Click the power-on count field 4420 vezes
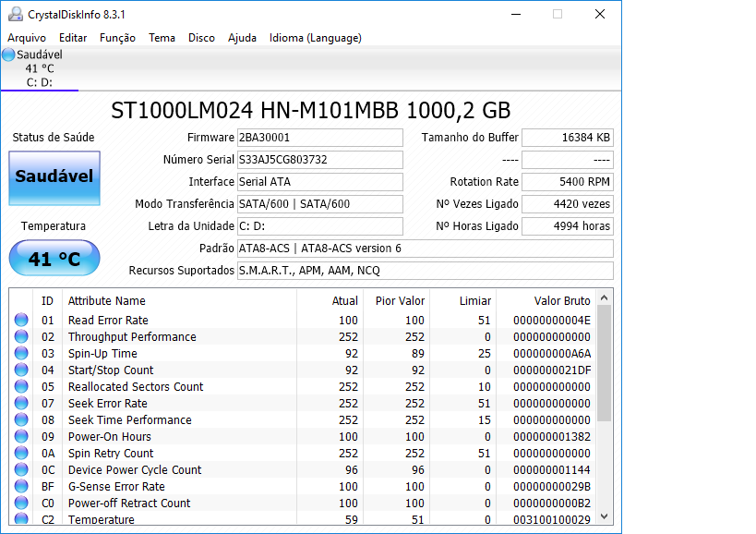Screen dimensions: 756x534 click(568, 204)
